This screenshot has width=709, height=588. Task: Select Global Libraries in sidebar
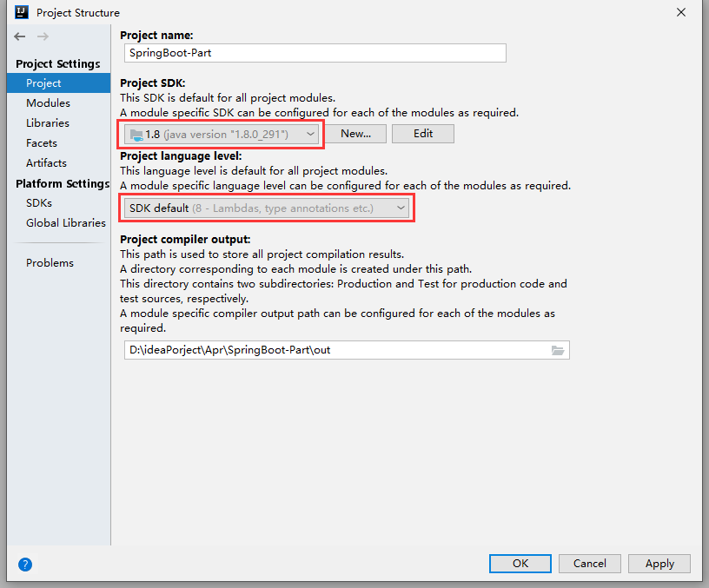65,223
